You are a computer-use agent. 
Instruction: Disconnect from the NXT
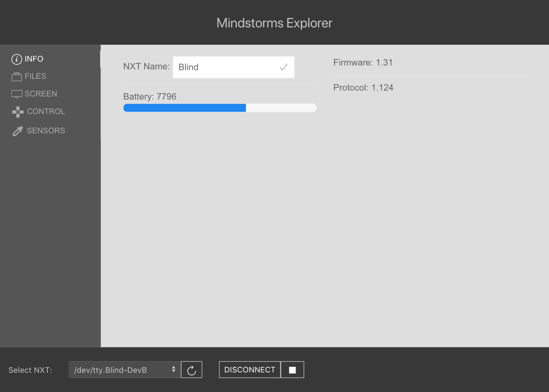point(250,370)
